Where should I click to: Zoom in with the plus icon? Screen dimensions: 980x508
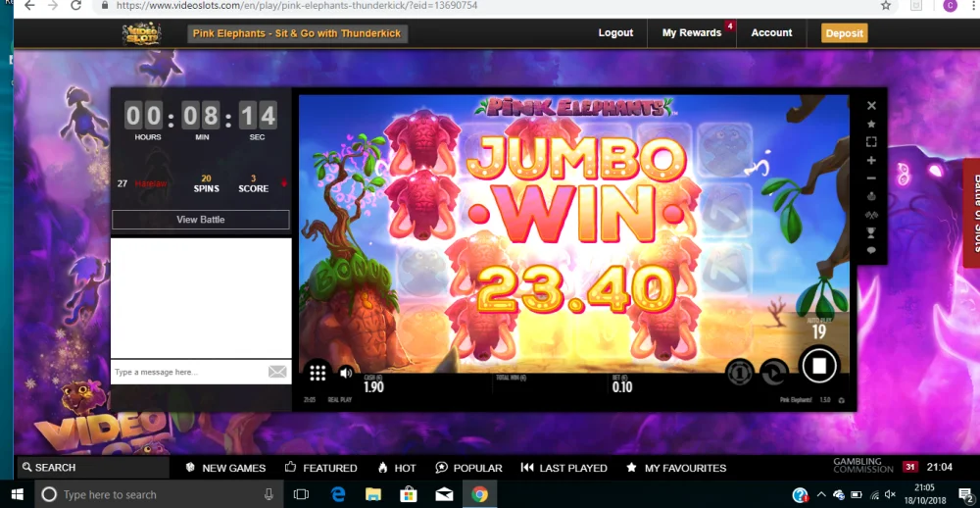tap(871, 160)
